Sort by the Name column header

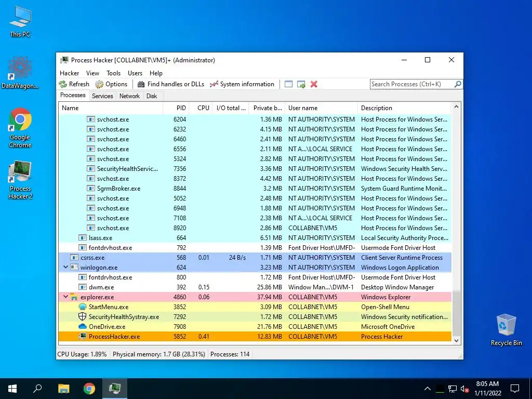coord(111,108)
